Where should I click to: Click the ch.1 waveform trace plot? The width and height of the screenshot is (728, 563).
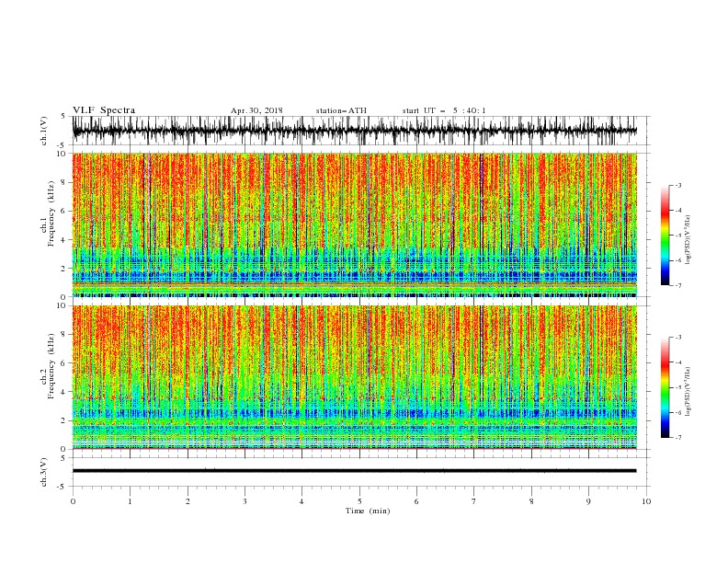(355, 131)
